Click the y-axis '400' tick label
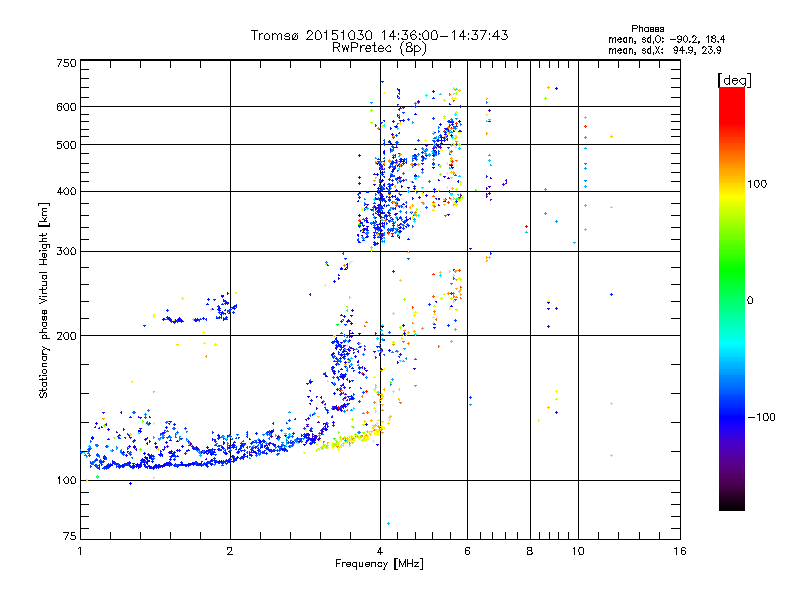This screenshot has width=800, height=600. (x=67, y=191)
